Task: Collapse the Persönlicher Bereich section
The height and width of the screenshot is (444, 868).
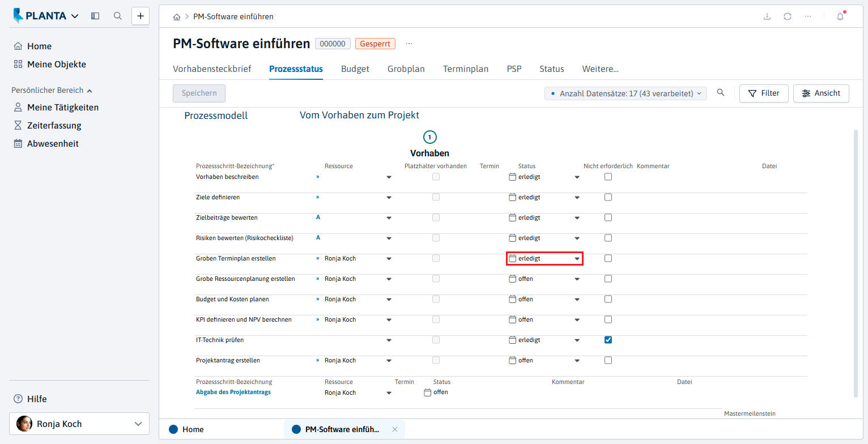Action: [x=52, y=90]
